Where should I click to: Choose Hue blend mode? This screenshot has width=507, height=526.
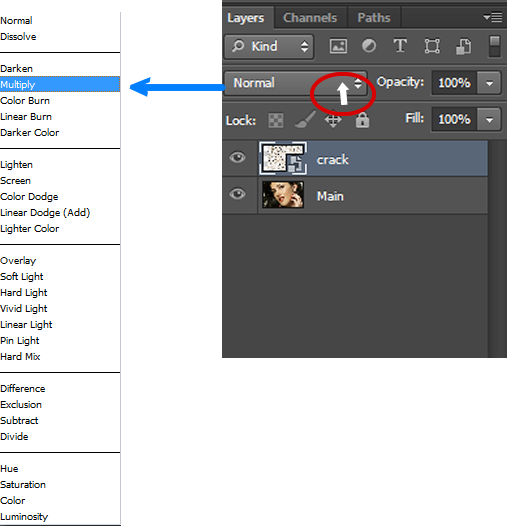point(9,469)
